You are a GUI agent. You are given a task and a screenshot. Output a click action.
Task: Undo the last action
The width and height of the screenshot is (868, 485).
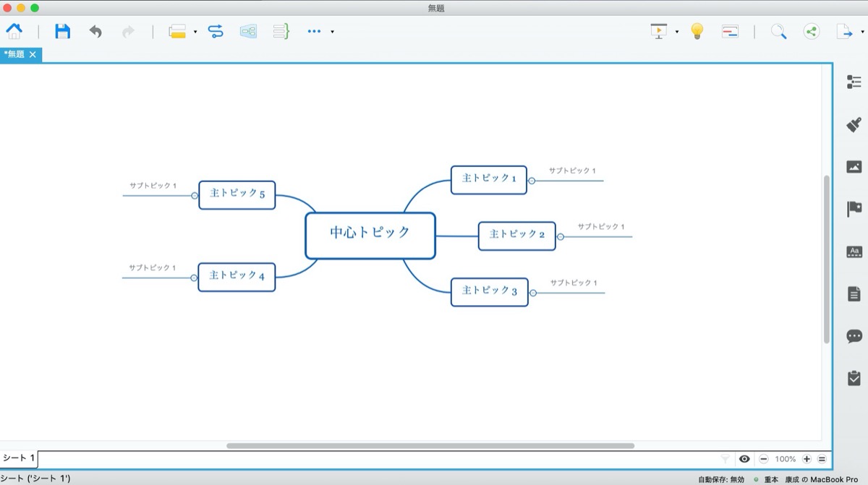[x=95, y=31]
